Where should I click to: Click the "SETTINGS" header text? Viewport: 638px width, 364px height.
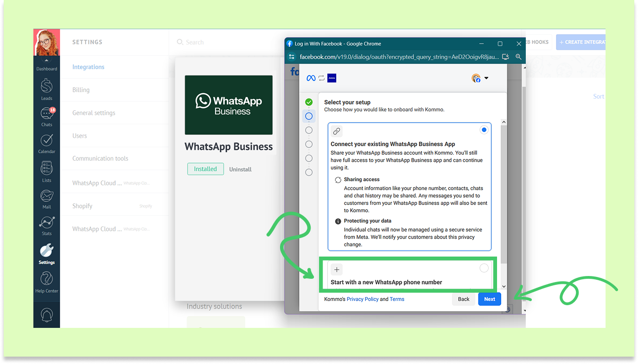click(87, 42)
